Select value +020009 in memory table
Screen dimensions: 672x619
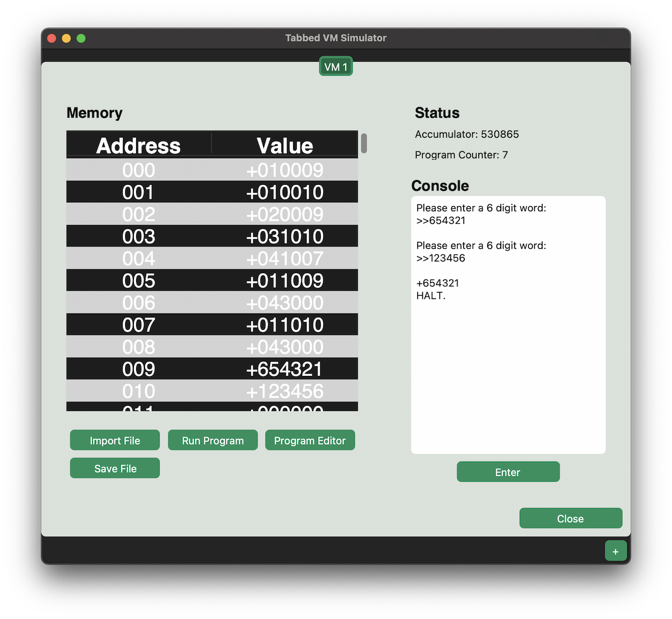285,214
